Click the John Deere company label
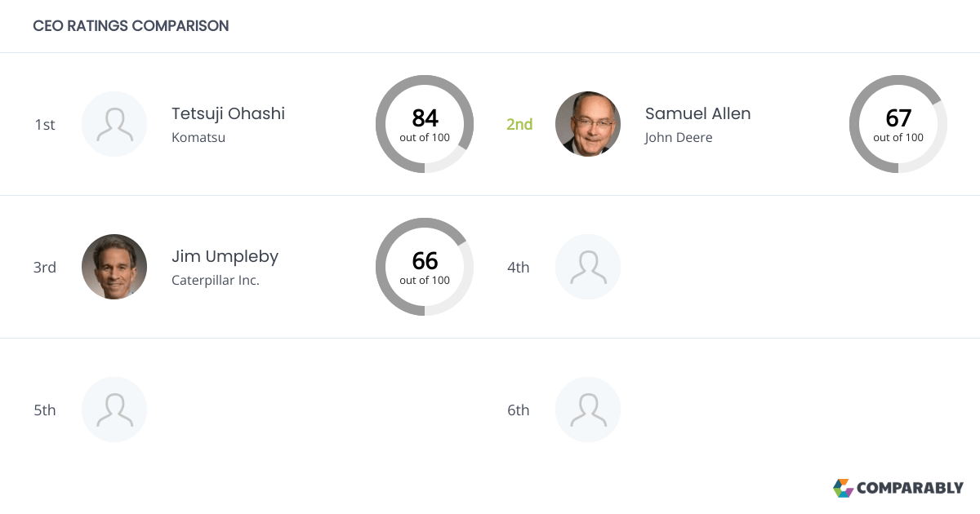Screen dimensions: 980x514 679,137
